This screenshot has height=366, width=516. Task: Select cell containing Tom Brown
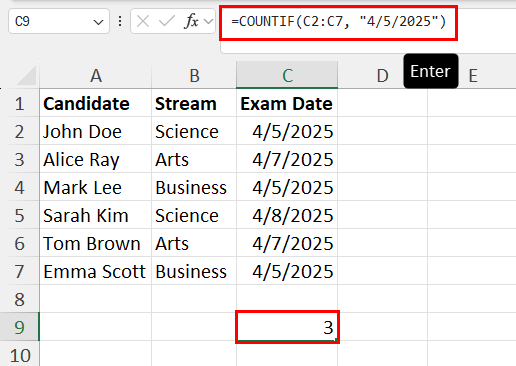coord(96,244)
